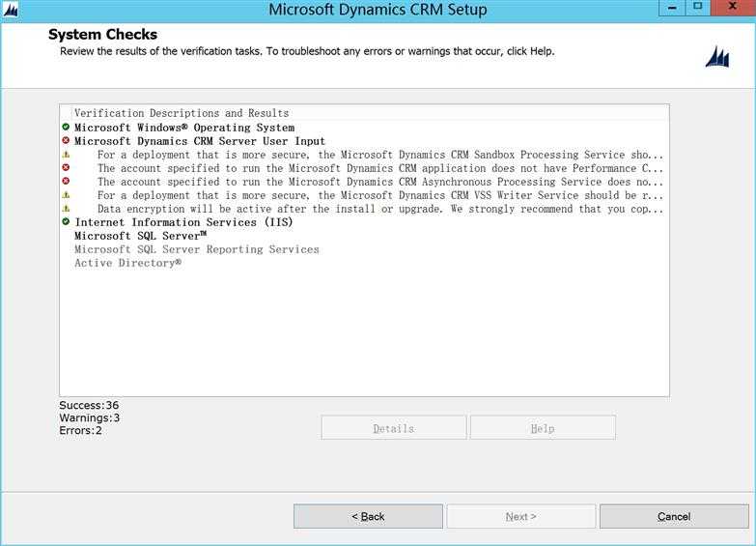The image size is (756, 546).
Task: Select the Performance Counter account error message
Action: click(379, 168)
